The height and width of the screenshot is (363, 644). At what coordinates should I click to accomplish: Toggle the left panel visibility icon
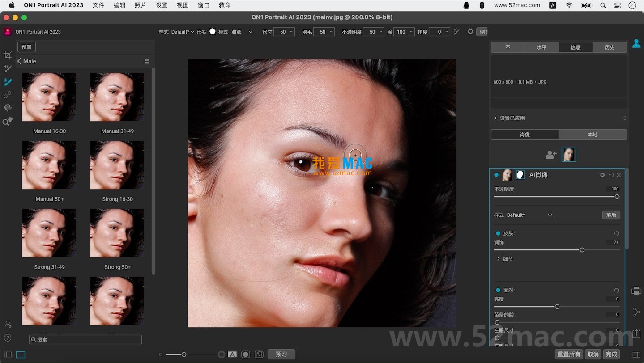coord(8,355)
